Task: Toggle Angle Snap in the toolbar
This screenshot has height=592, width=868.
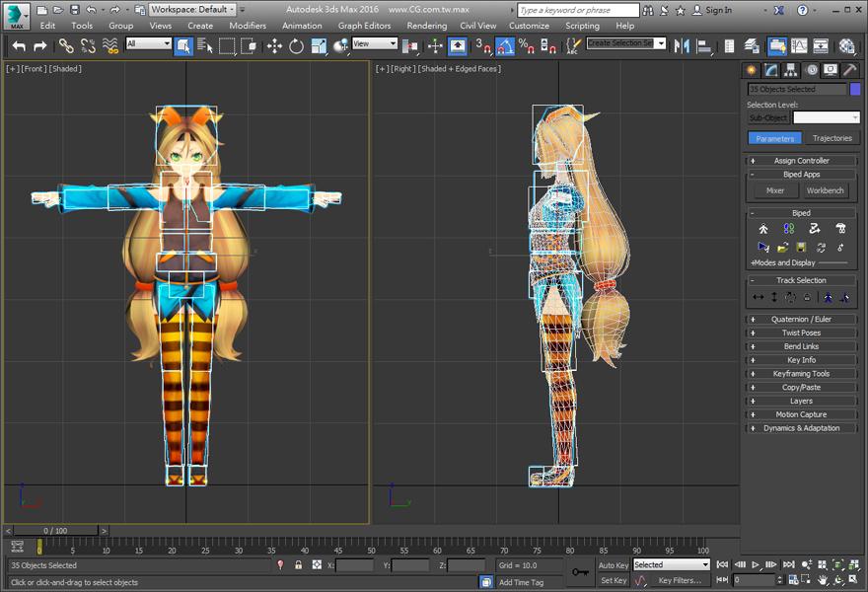Action: point(504,46)
